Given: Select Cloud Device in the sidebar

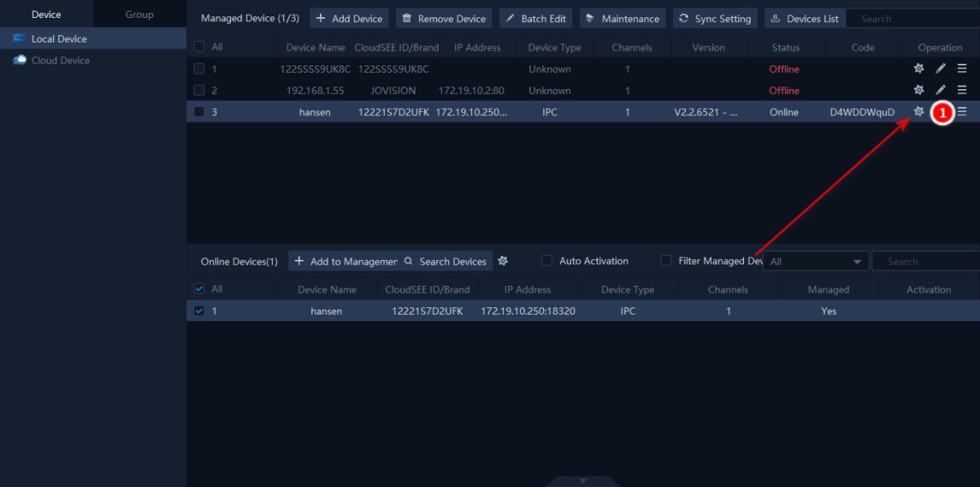Looking at the screenshot, I should coord(60,60).
